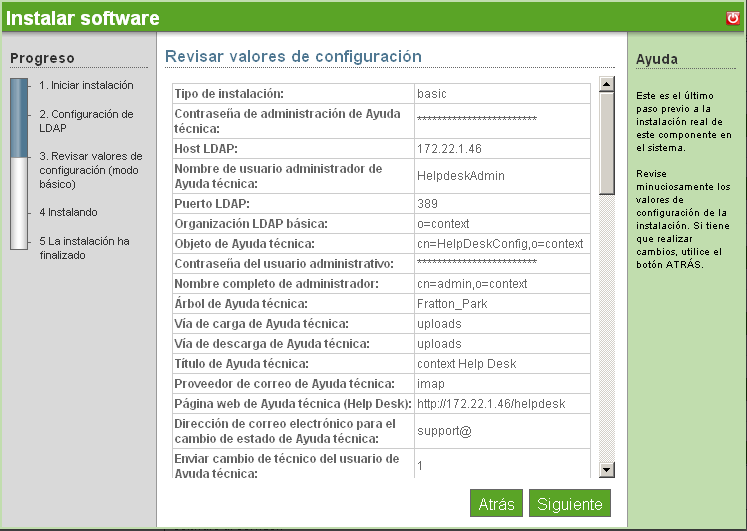Viewport: 747px width, 531px height.
Task: Click the o=context organization value
Action: tap(443, 224)
